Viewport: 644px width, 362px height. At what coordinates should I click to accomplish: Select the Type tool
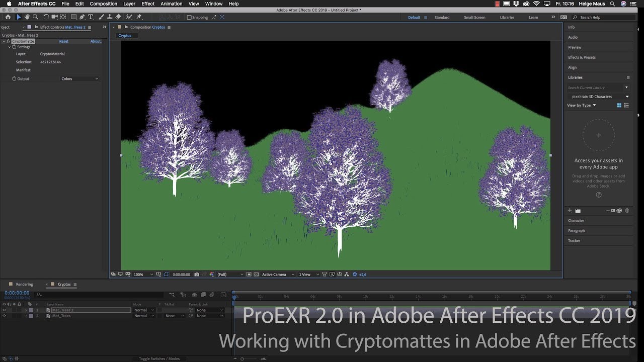(x=91, y=17)
